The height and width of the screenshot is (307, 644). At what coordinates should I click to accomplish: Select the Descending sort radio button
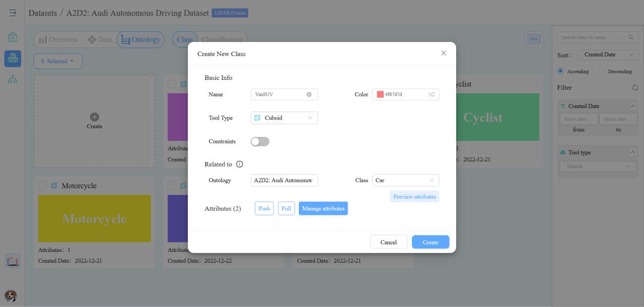tap(601, 71)
